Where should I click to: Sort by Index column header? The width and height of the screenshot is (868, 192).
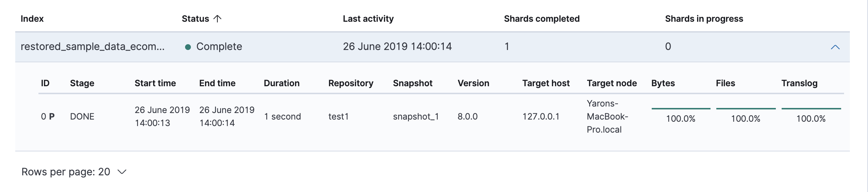(32, 19)
